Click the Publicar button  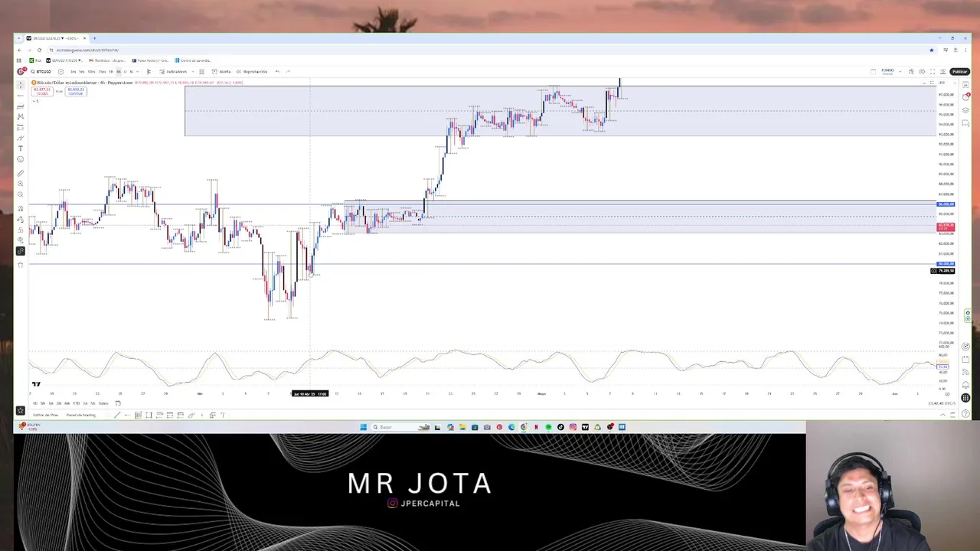click(x=959, y=71)
